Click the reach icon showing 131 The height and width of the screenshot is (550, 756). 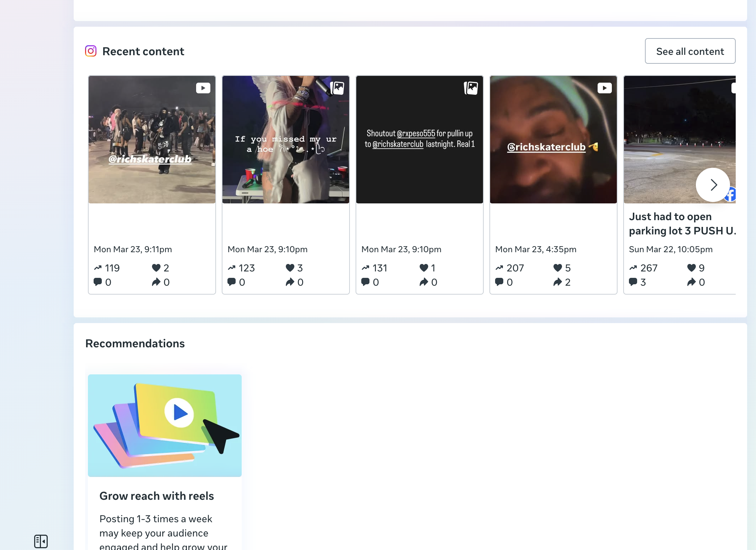coord(366,268)
